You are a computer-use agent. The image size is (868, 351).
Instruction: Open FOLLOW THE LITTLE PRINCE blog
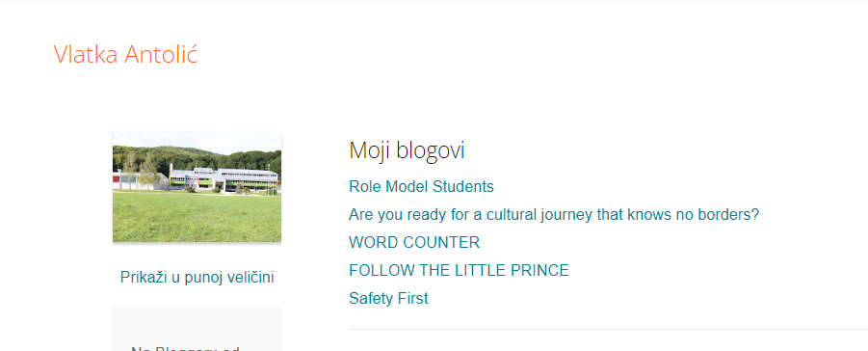459,271
